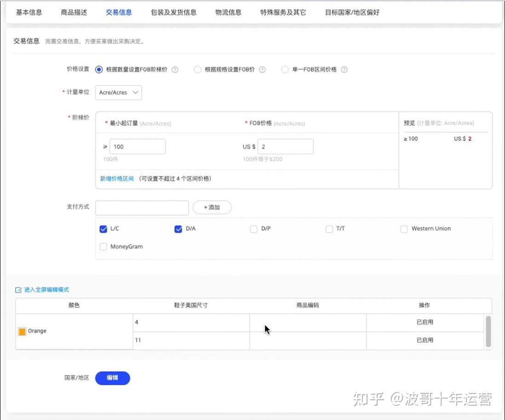
Task: Select the 根据规格设置FOB价 radio option
Action: click(197, 69)
